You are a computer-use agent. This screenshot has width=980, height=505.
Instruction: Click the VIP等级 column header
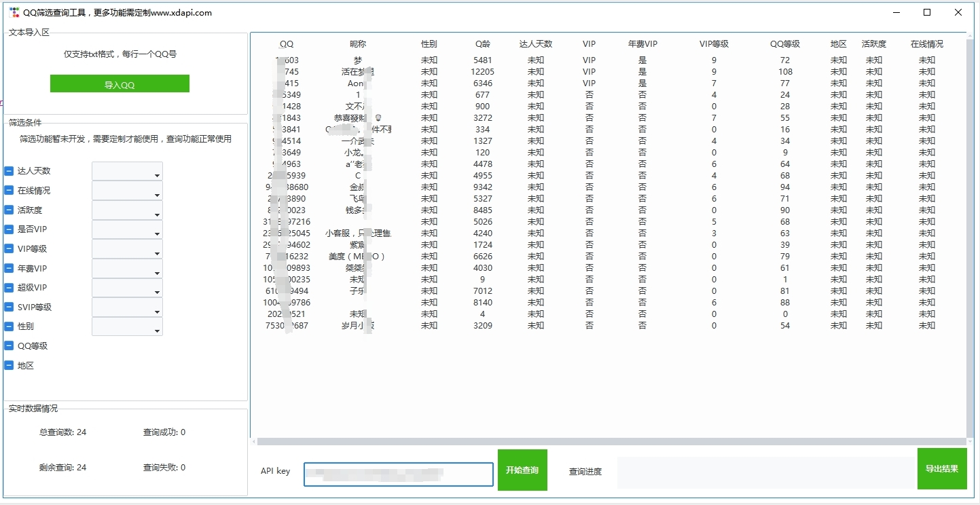(x=714, y=43)
